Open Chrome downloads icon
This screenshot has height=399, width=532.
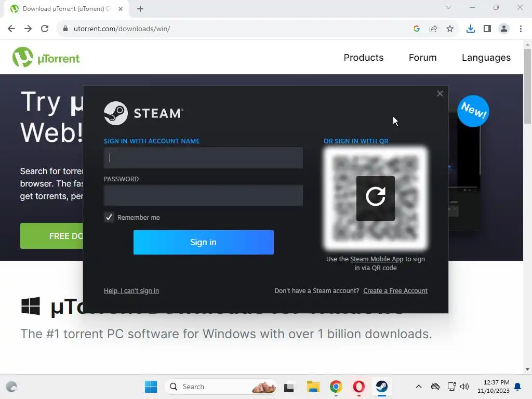click(x=471, y=29)
